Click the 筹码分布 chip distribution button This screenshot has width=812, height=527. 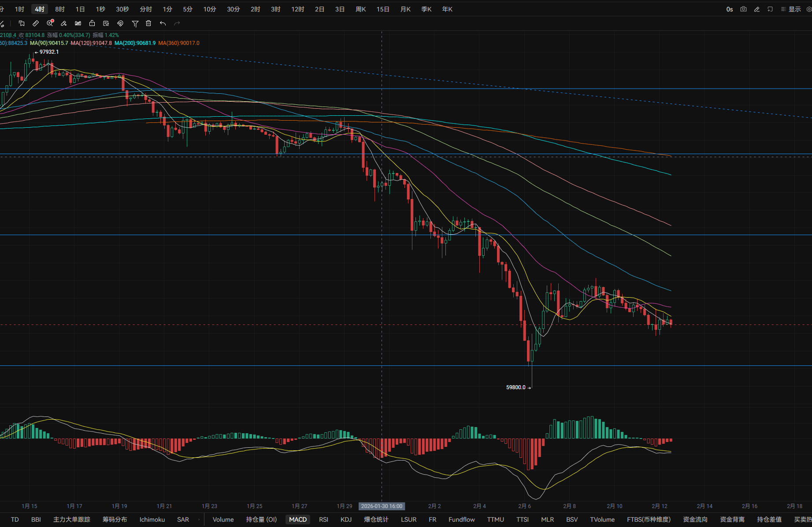(115, 520)
